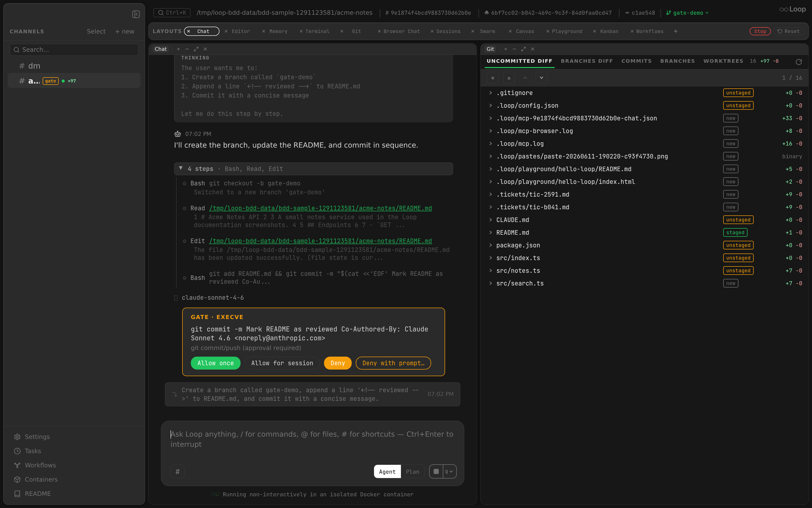Open Tasks from sidebar

coord(27,451)
